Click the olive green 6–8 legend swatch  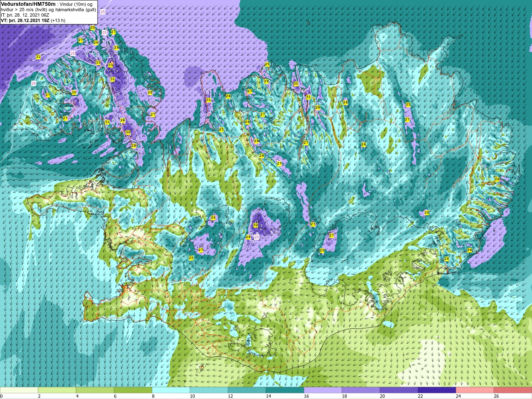click(133, 390)
